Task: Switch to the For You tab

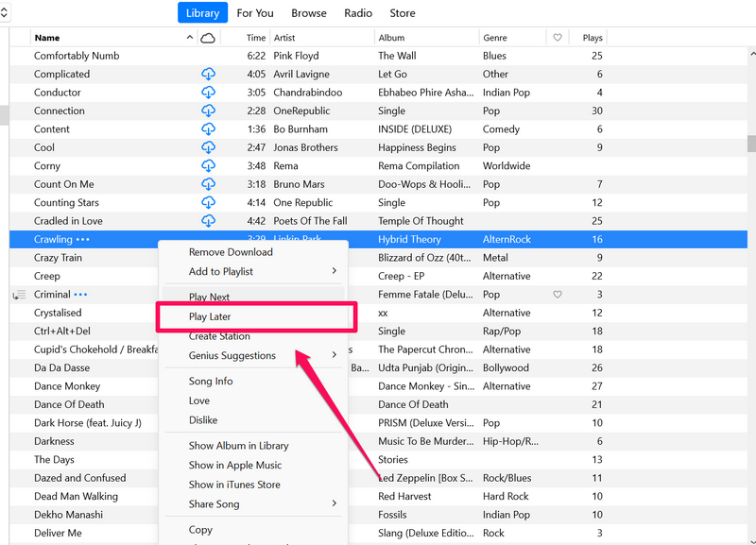Action: pyautogui.click(x=255, y=13)
